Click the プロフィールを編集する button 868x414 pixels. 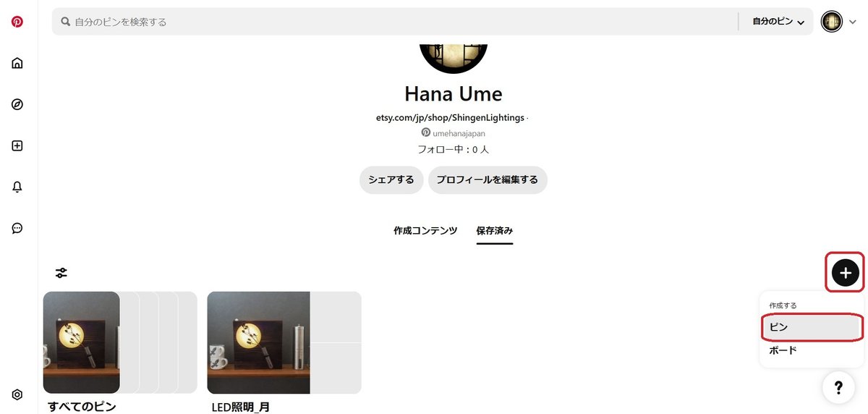[488, 180]
